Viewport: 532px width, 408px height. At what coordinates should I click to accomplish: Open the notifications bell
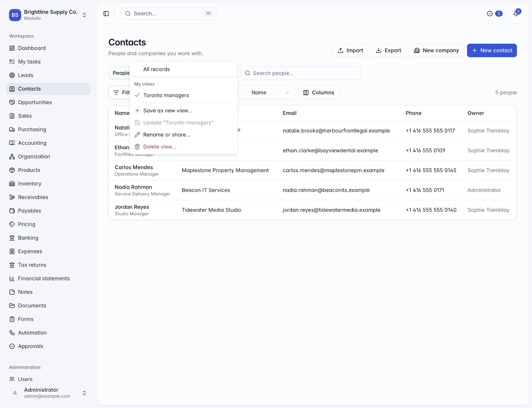tap(516, 14)
